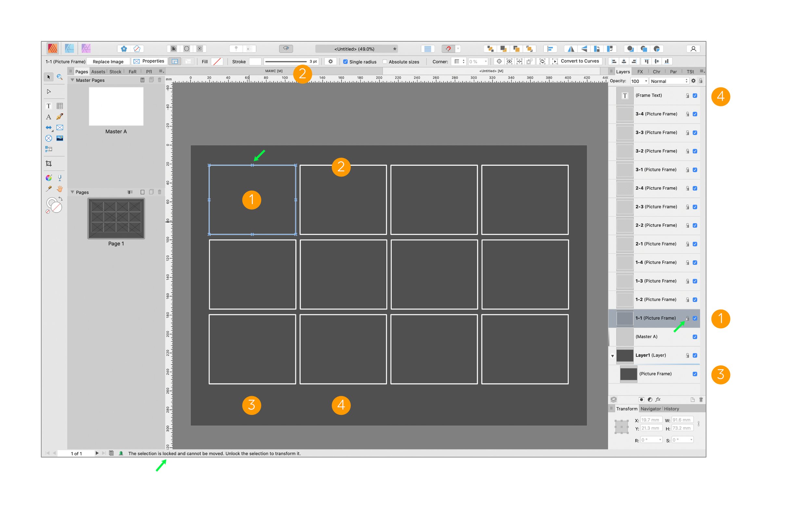This screenshot has height=508, width=812.
Task: Open the Normal blend mode dropdown
Action: tap(669, 81)
